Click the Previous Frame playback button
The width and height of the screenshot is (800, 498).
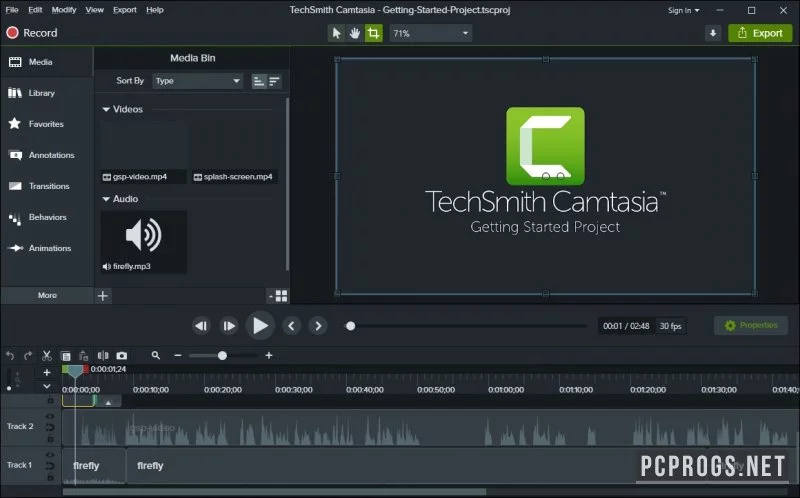pos(201,326)
